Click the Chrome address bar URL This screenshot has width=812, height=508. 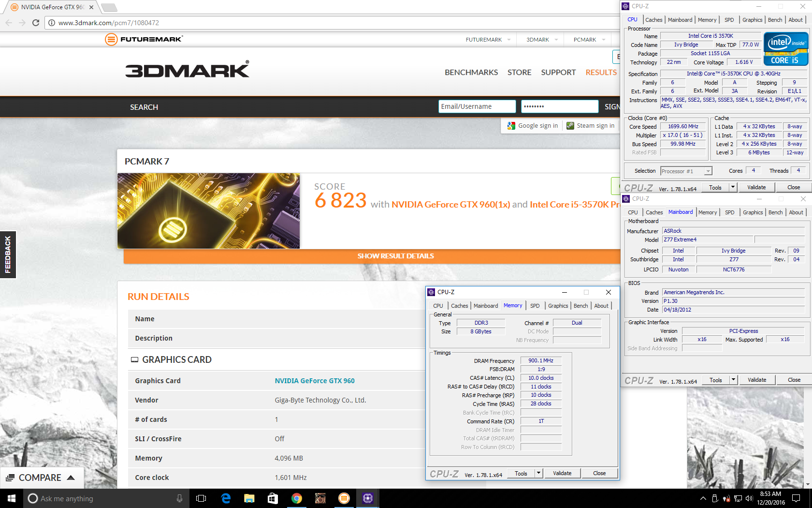(108, 23)
